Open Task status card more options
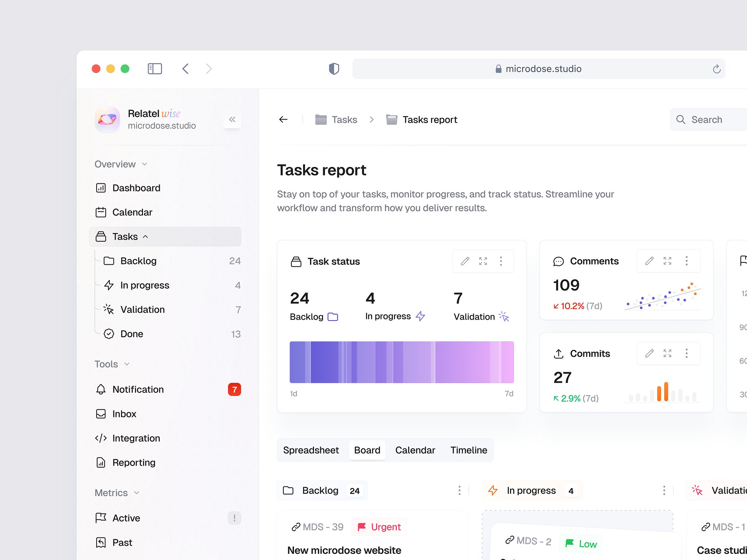This screenshot has height=560, width=747. (x=501, y=261)
